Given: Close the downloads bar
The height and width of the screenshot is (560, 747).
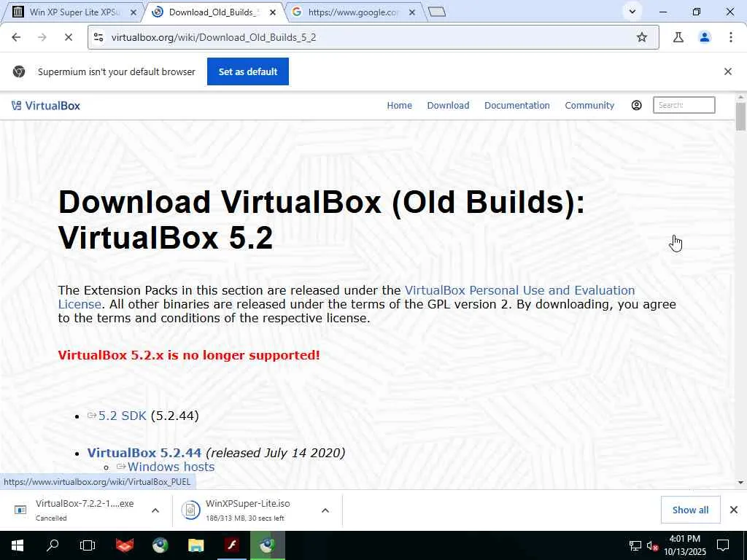Looking at the screenshot, I should (x=734, y=510).
